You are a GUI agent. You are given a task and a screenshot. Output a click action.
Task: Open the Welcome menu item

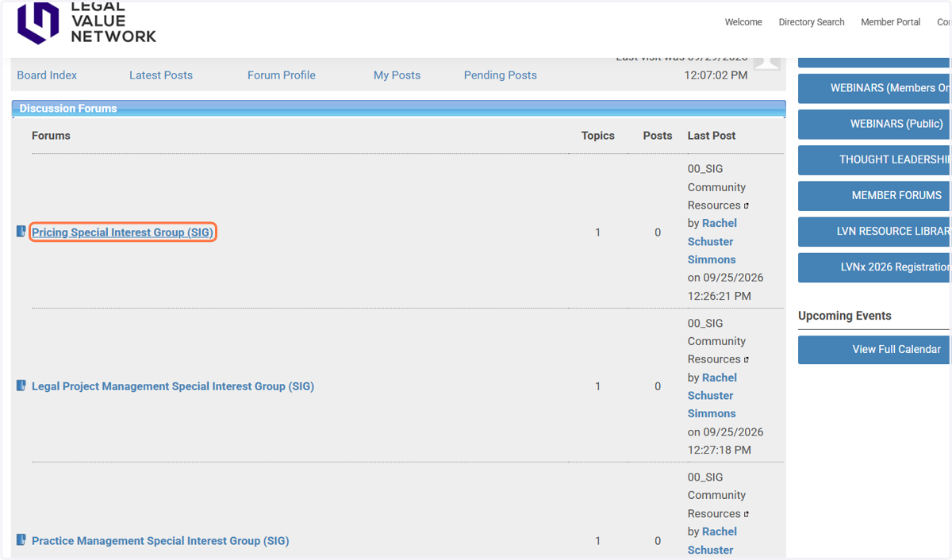click(743, 22)
